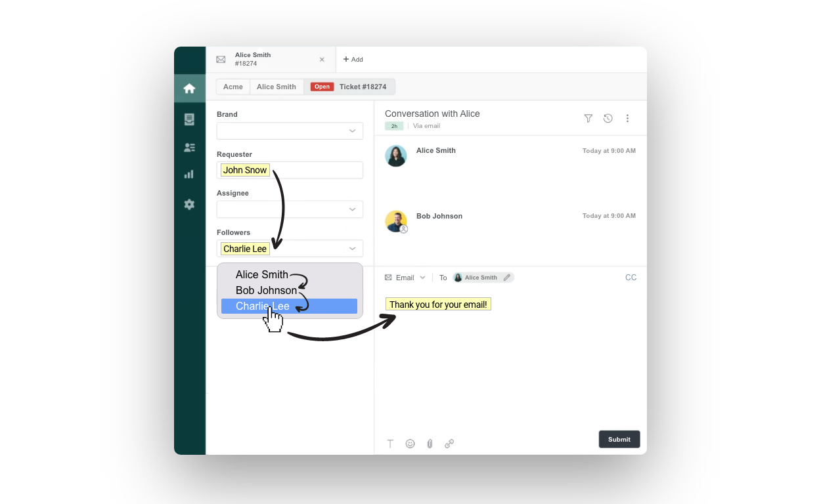Switch to the Alice Smith #18274 tab
This screenshot has width=821, height=504.
[271, 60]
